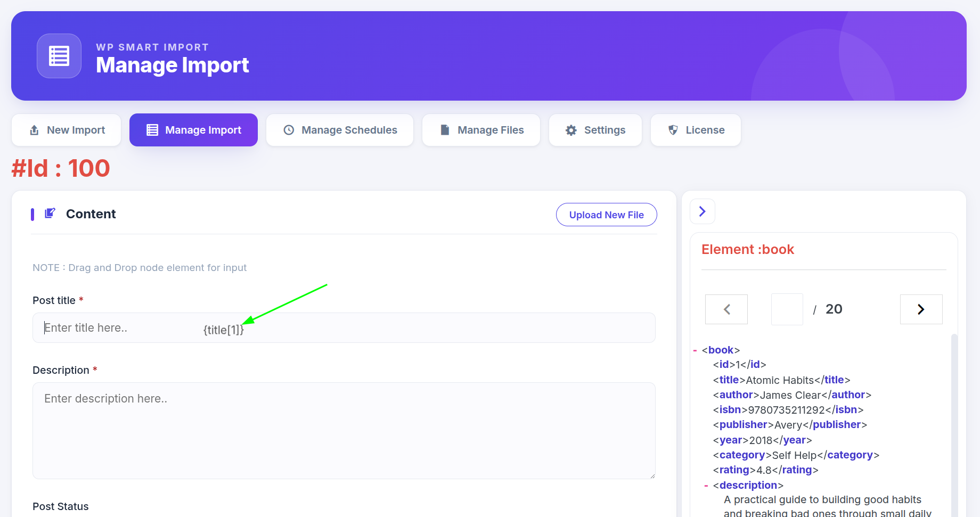The image size is (980, 517).
Task: Click the shield icon in License tab
Action: tap(673, 130)
